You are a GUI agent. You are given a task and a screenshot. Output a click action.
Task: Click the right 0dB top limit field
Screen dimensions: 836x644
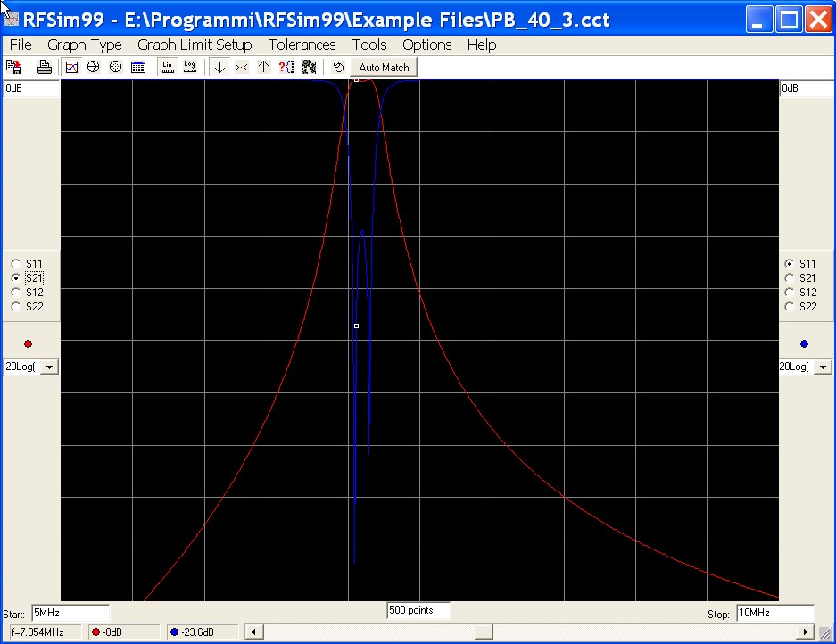[x=807, y=88]
